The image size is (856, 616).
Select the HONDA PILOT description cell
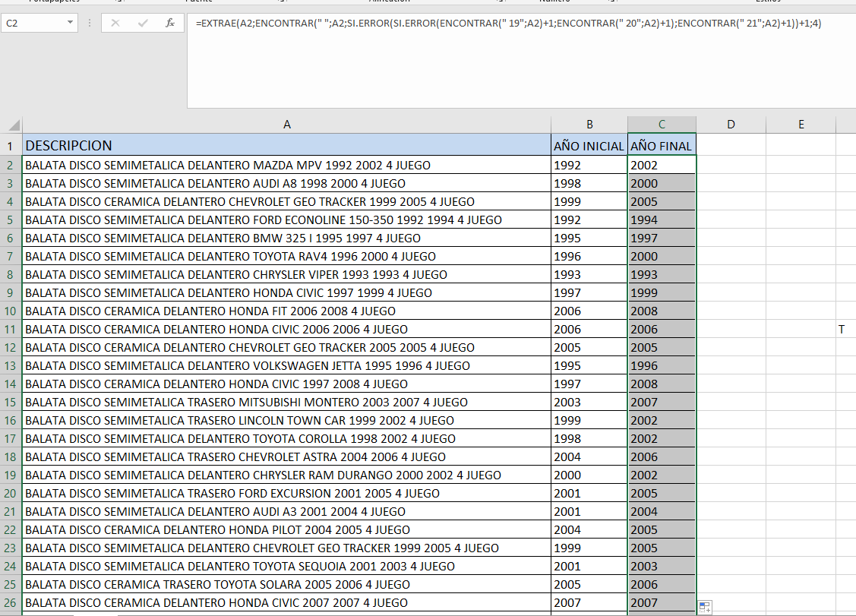(286, 529)
